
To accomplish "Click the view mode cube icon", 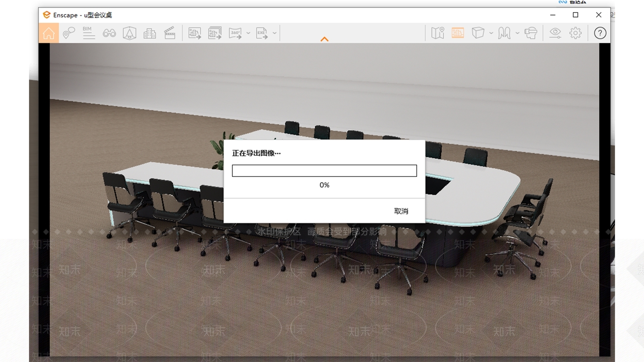I will [478, 33].
